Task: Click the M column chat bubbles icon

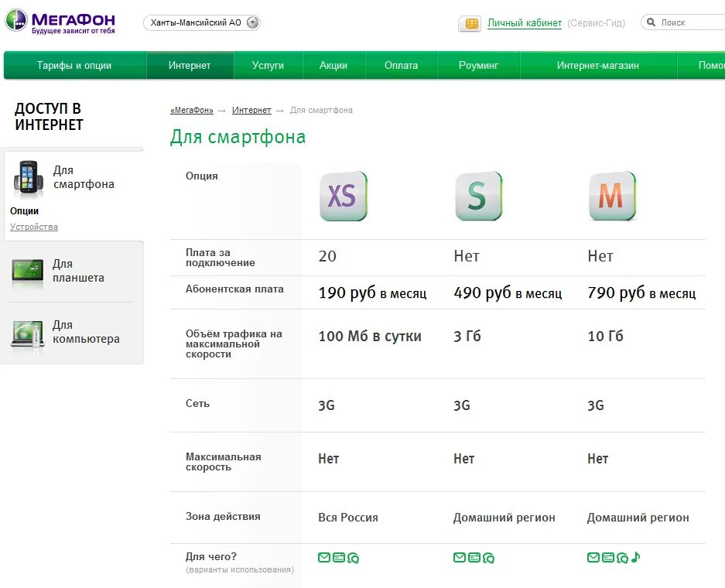Action: tap(622, 558)
